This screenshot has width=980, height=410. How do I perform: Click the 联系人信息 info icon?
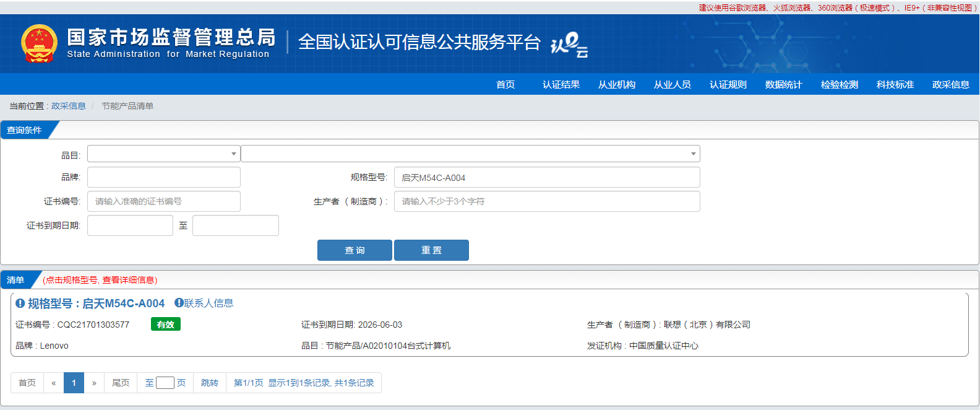(179, 303)
